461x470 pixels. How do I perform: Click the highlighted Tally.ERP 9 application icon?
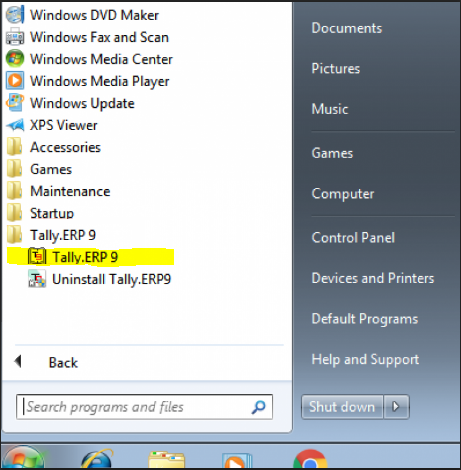[37, 257]
